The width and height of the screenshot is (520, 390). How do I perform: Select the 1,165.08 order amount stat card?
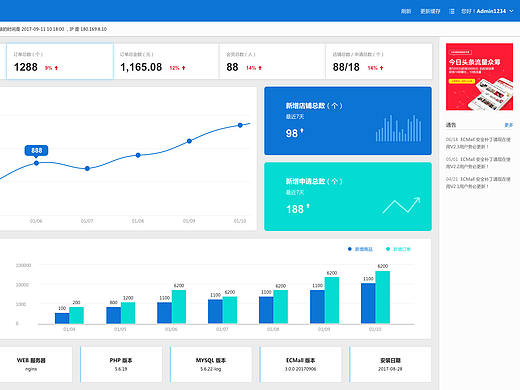tap(166, 61)
